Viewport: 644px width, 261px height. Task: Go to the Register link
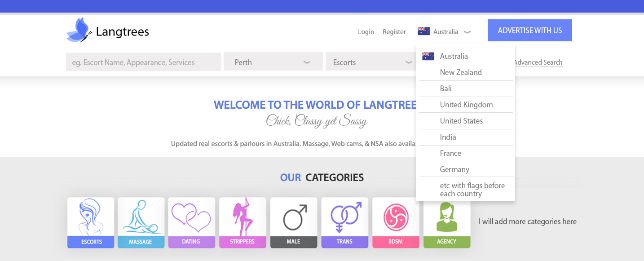(x=394, y=32)
